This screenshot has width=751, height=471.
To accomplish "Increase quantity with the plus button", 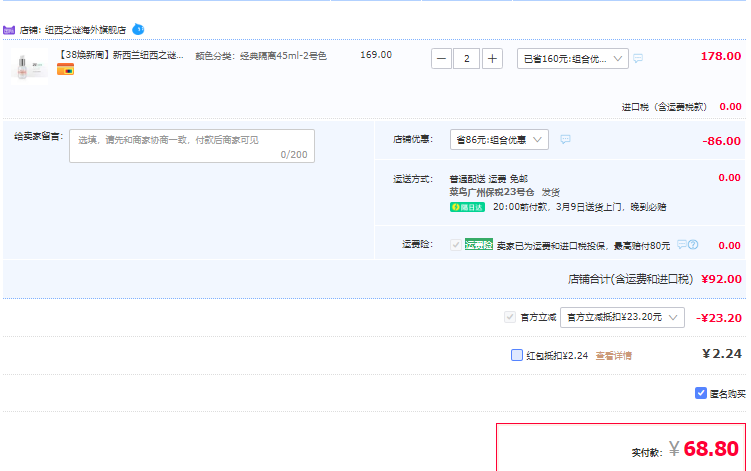I will 492,59.
